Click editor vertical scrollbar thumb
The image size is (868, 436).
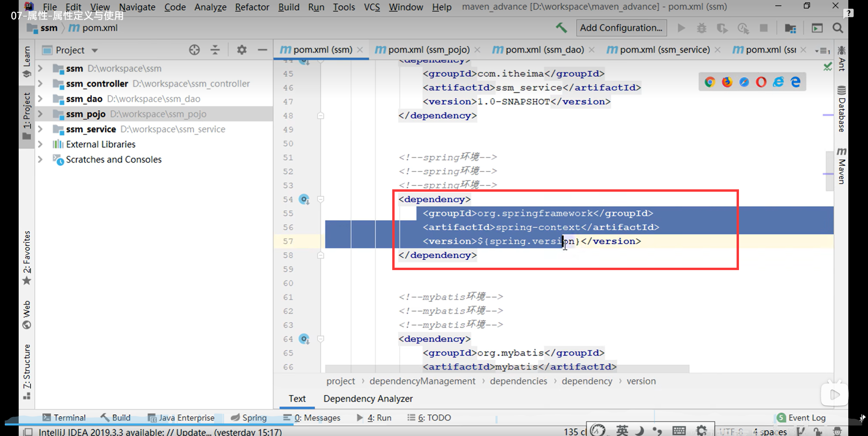tap(829, 171)
